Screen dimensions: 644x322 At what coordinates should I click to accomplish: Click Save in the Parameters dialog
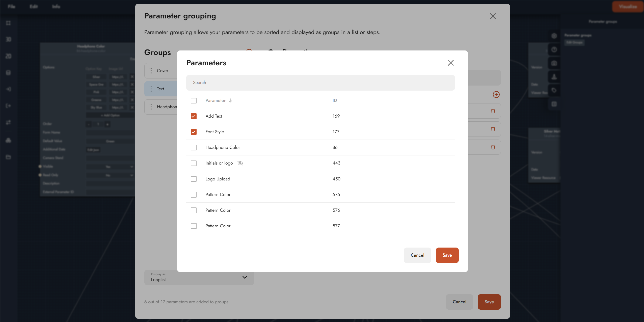(447, 255)
